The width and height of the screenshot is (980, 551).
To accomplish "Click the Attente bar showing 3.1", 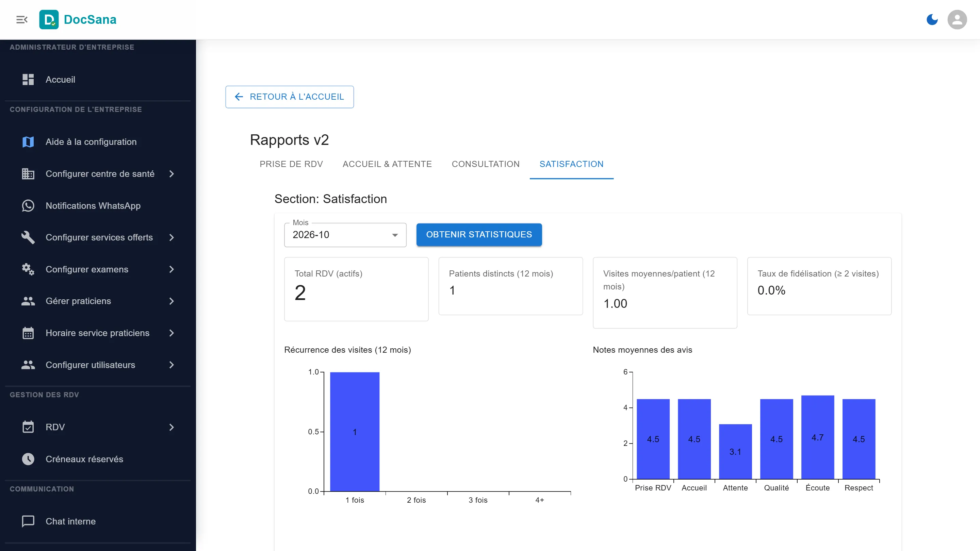I will click(735, 451).
